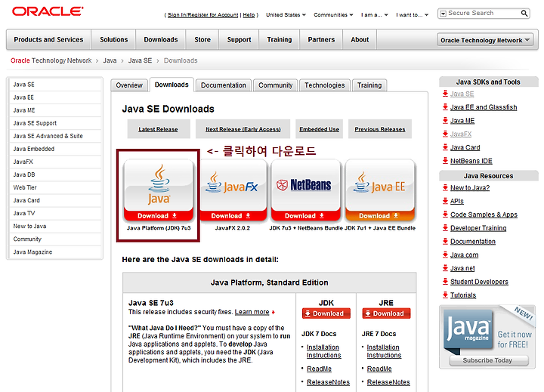Click the icon beside Developer Training
Screen dimensions: 544x392
click(x=445, y=227)
